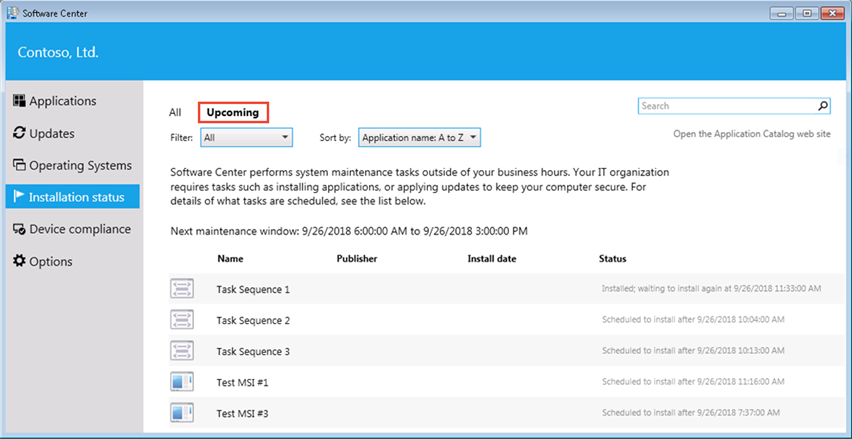Click the Test MSI #3 application icon
This screenshot has height=439, width=852.
click(182, 413)
